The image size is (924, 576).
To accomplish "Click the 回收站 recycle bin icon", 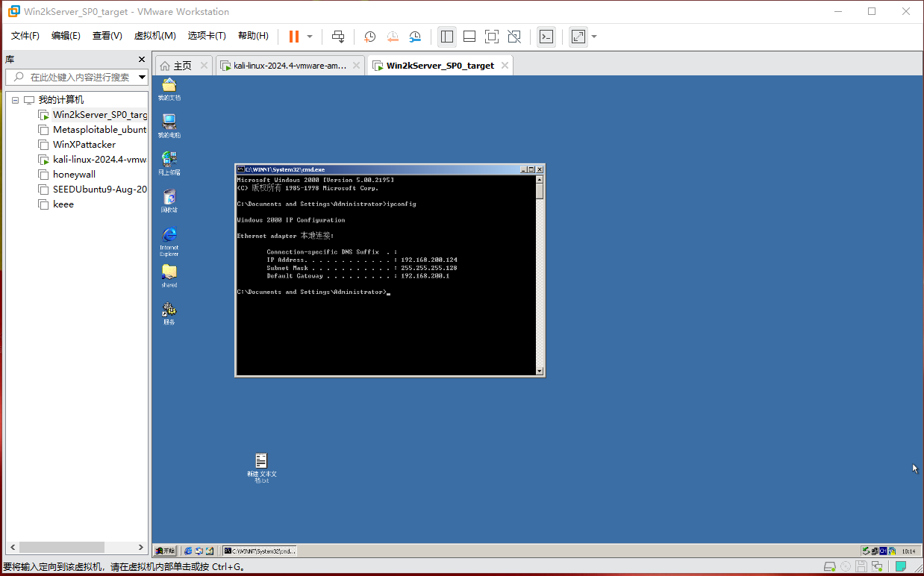I will click(169, 201).
